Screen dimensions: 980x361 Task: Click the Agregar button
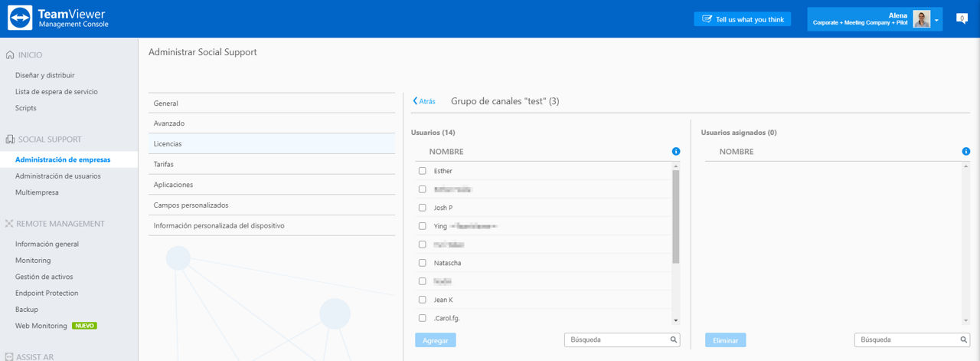(436, 340)
